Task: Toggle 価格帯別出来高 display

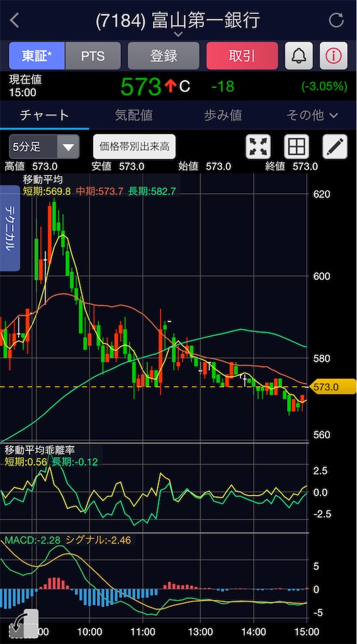Action: pos(135,147)
